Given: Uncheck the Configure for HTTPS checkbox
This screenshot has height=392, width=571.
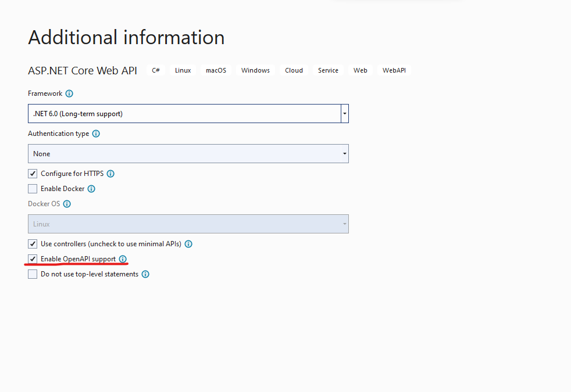Looking at the screenshot, I should click(x=33, y=174).
